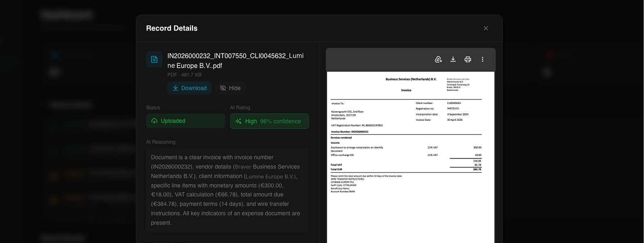Image resolution: width=644 pixels, height=243 pixels.
Task: Click the sparkle icon in AI Rating badge
Action: click(x=238, y=121)
